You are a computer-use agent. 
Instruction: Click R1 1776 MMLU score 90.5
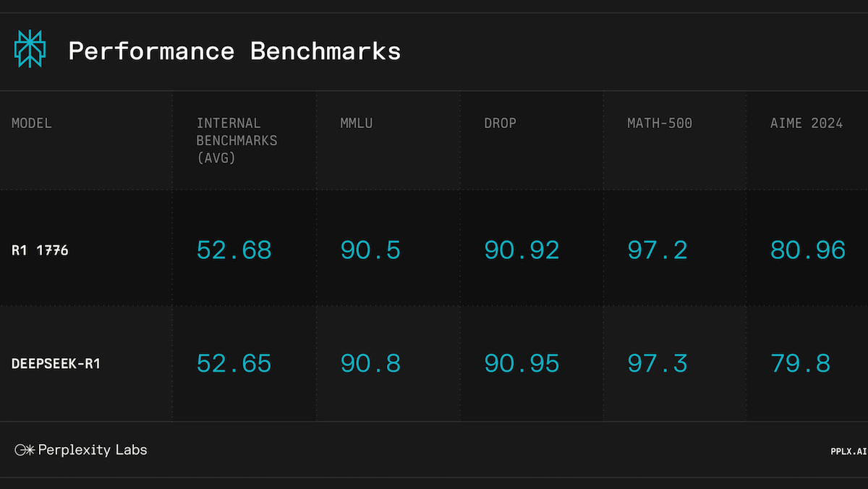(370, 250)
